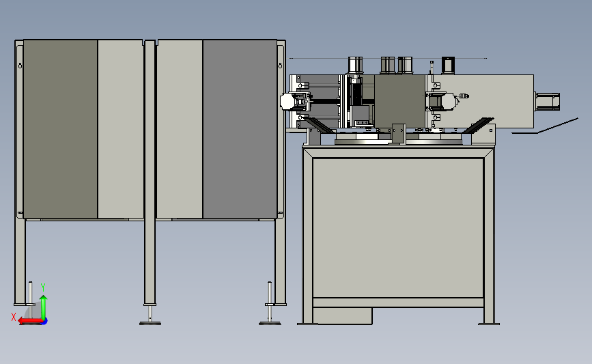Select the left inclined feed chute
592x364 pixels.
[x=319, y=124]
